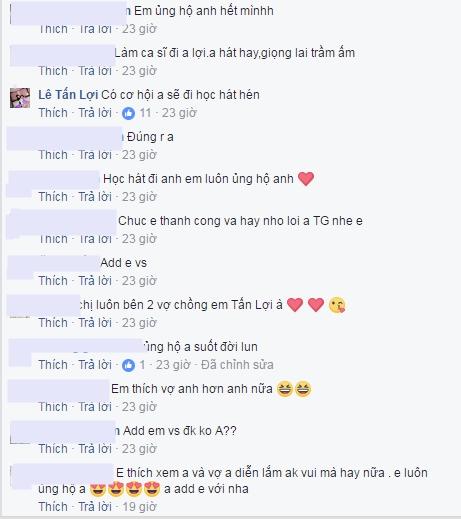Screen dimensions: 461x519
Task: Open the Lê Tấn Lợi profile name link
Action: (68, 95)
